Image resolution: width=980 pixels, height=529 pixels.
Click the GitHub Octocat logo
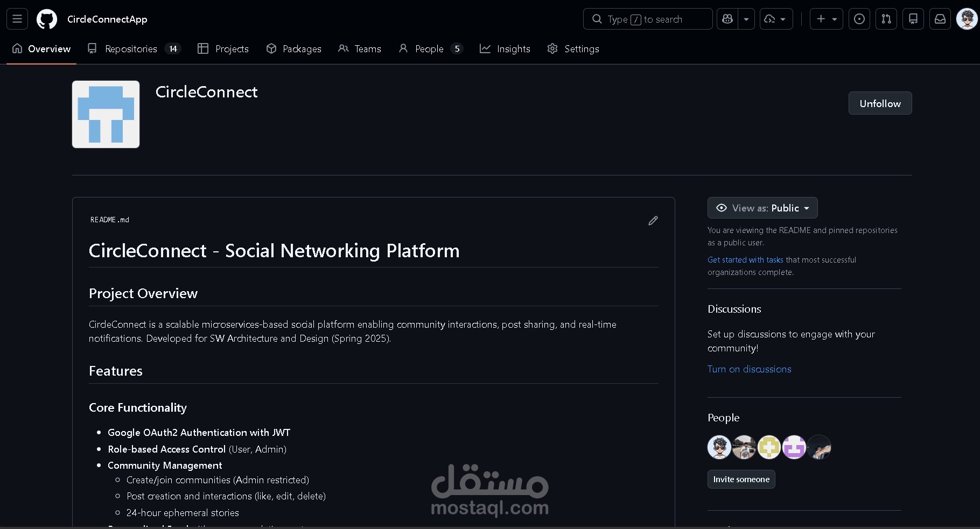tap(47, 19)
